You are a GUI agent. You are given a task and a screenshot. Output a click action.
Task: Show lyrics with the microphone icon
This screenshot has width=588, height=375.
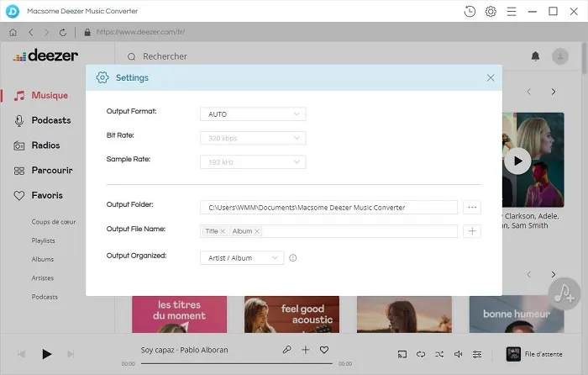[287, 350]
